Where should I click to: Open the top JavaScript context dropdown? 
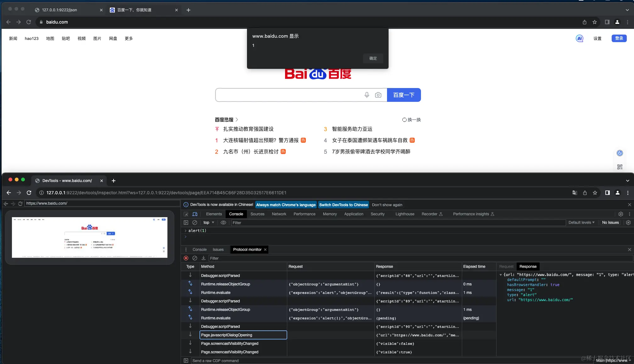[209, 223]
